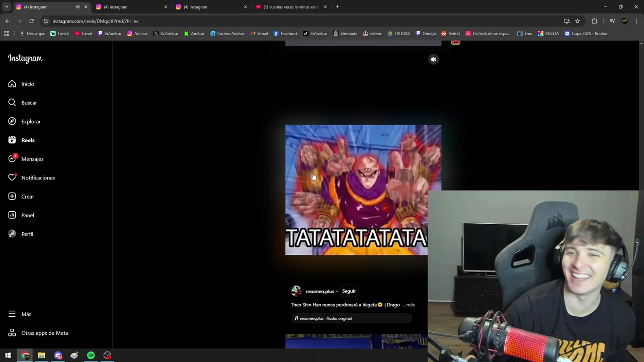Viewport: 644px width, 362px height.
Task: Open Spotify from taskbar
Action: tap(91, 355)
